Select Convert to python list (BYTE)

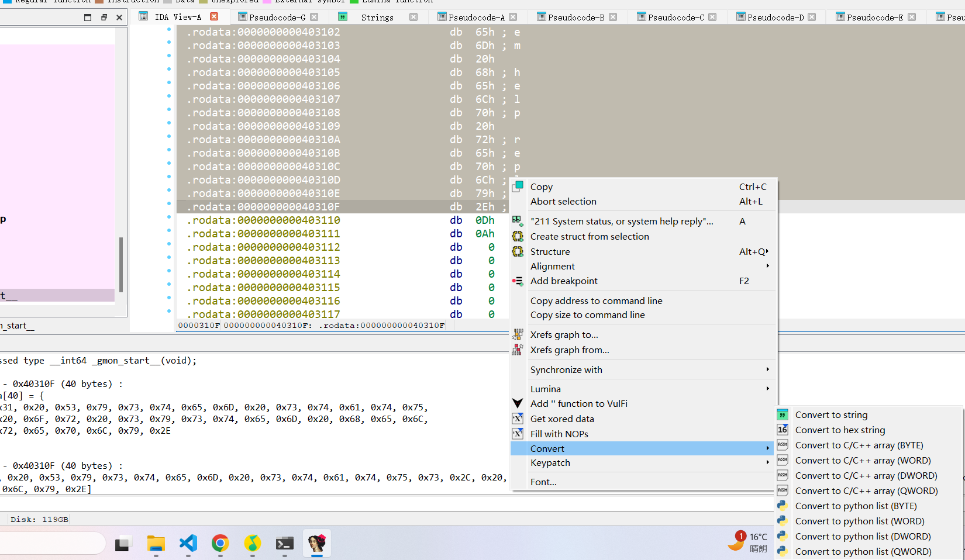[868, 506]
